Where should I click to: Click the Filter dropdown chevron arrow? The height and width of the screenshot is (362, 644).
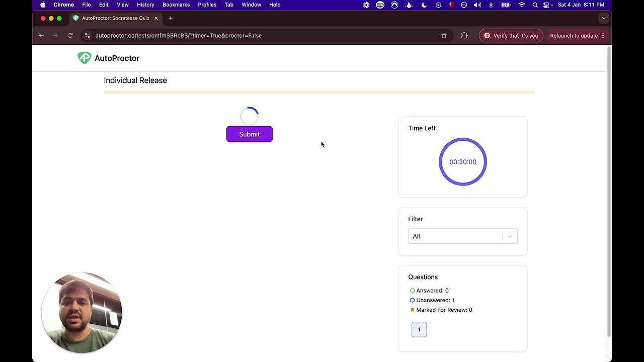click(x=510, y=236)
